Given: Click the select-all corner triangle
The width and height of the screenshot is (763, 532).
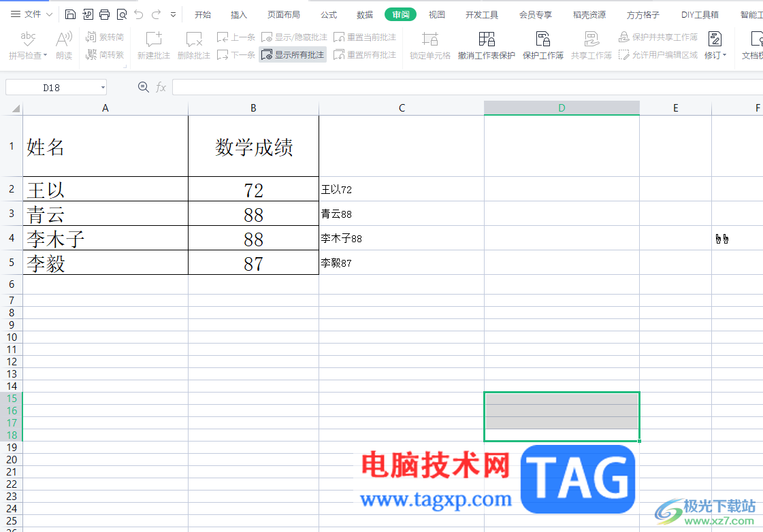Looking at the screenshot, I should point(15,108).
